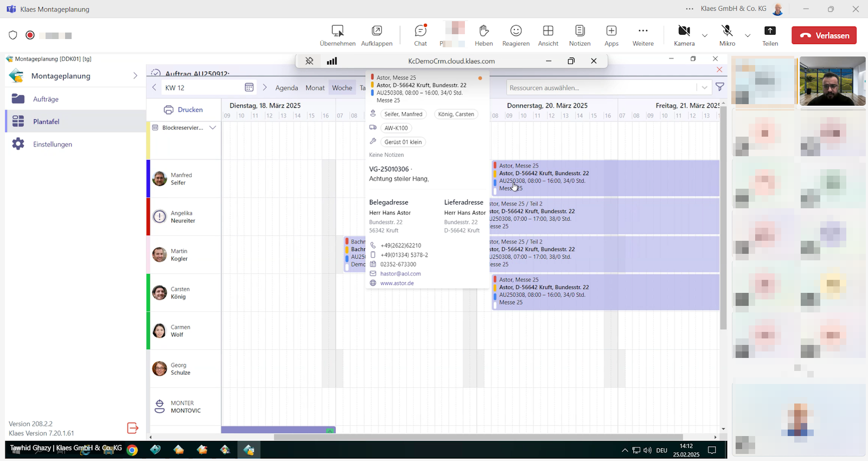
Task: Select resource Carmen Wolf
Action: 184,331
